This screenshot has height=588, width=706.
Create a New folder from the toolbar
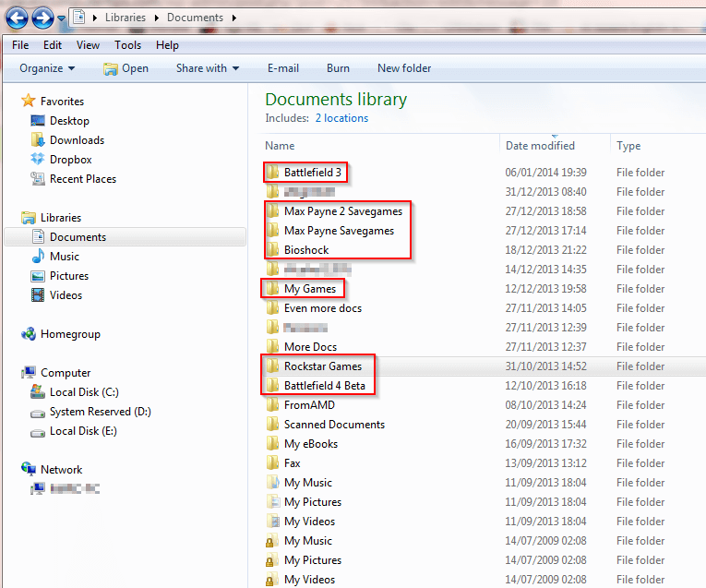[404, 68]
